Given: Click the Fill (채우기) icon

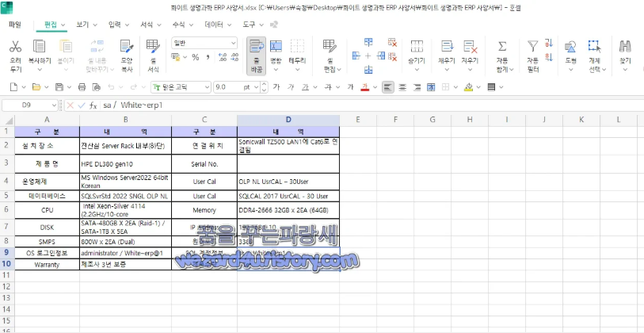Looking at the screenshot, I should [x=446, y=47].
